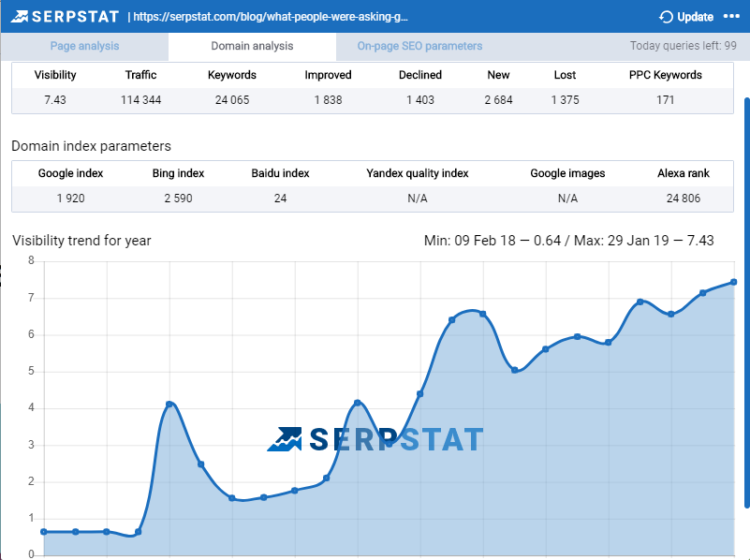
Task: Click the Traffic column header
Action: [x=140, y=75]
